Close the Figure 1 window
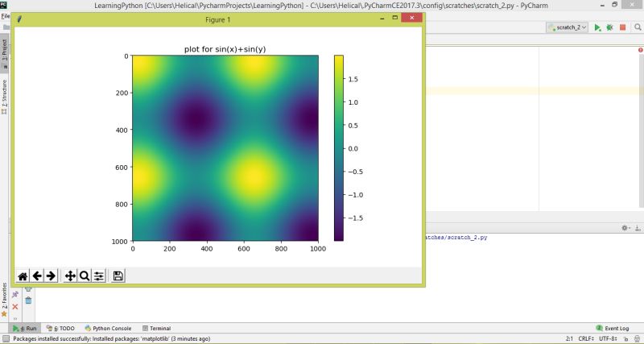Image resolution: width=644 pixels, height=344 pixels. [x=411, y=18]
